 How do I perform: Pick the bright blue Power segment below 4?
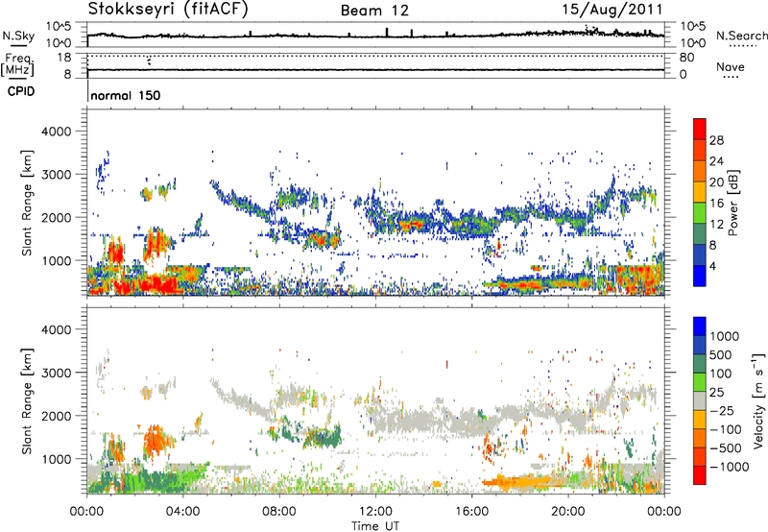[x=700, y=276]
